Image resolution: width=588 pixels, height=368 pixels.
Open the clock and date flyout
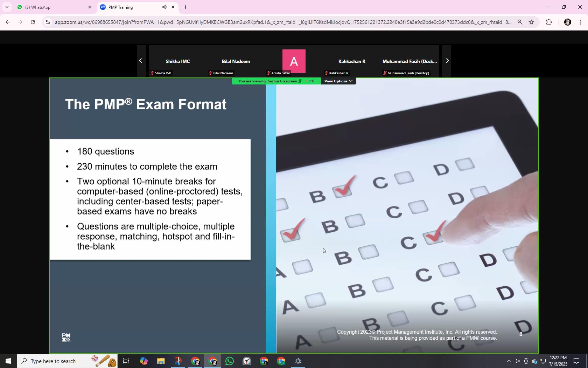click(x=558, y=361)
